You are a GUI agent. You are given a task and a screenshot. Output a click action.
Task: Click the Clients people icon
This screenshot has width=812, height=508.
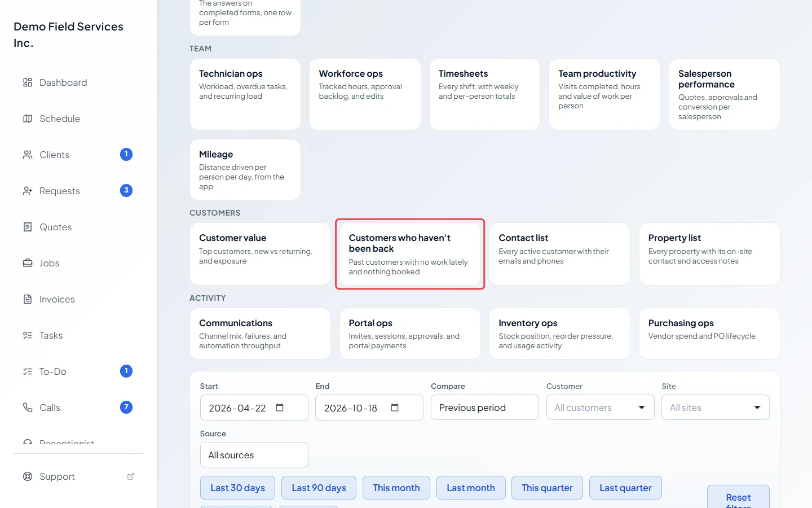[28, 155]
